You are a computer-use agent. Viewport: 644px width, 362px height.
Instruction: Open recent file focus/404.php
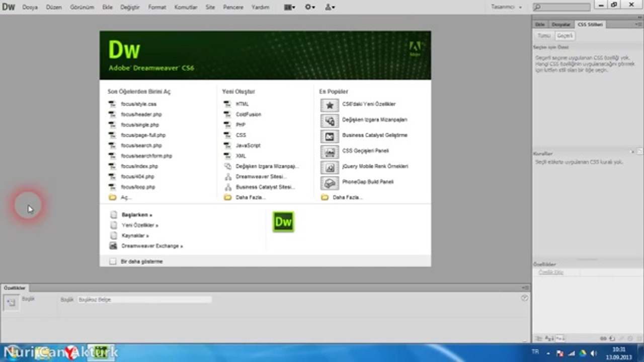137,176
